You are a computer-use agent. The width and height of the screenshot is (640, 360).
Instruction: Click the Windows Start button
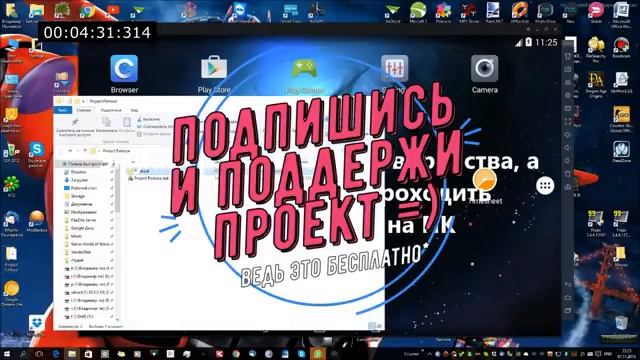coord(7,353)
